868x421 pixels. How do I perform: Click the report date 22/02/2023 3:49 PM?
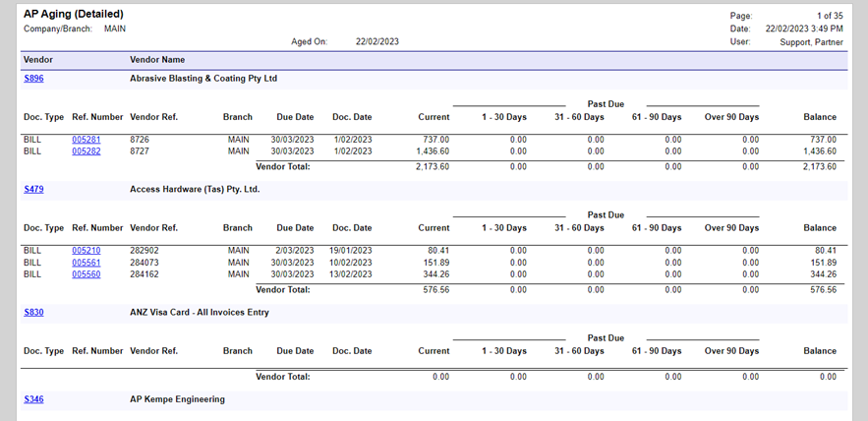click(x=804, y=29)
